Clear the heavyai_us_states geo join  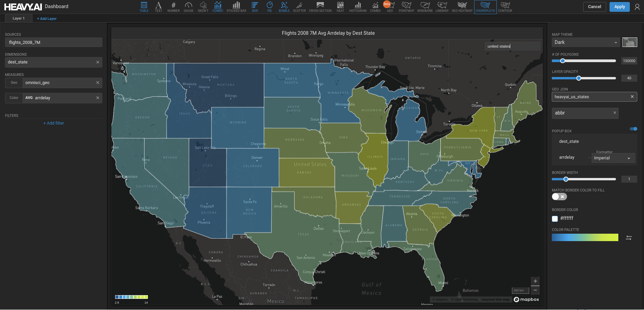632,97
